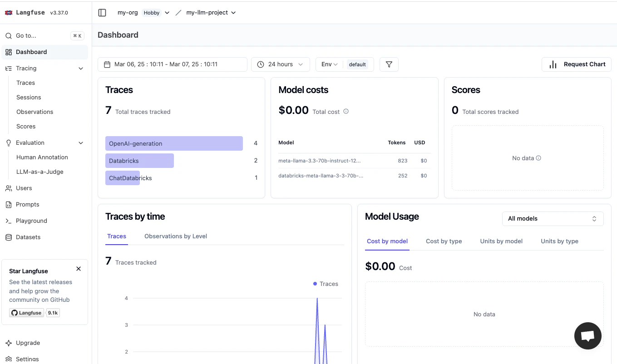Select the Cost by model tab

point(387,241)
